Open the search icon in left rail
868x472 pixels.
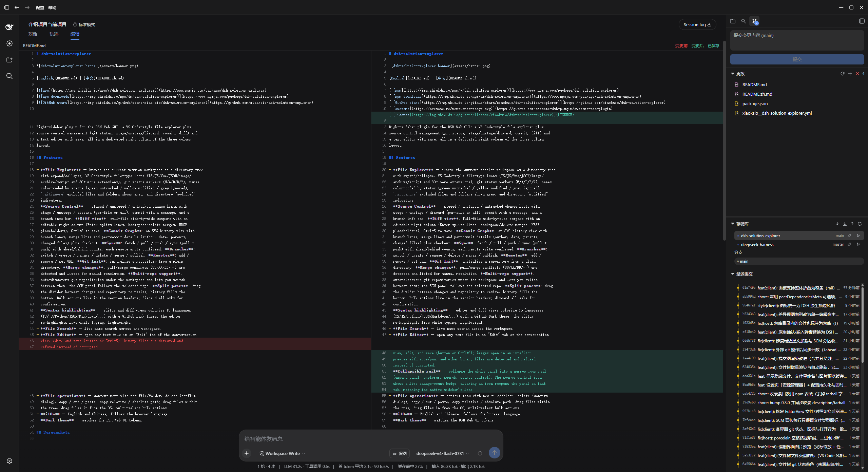tap(9, 76)
